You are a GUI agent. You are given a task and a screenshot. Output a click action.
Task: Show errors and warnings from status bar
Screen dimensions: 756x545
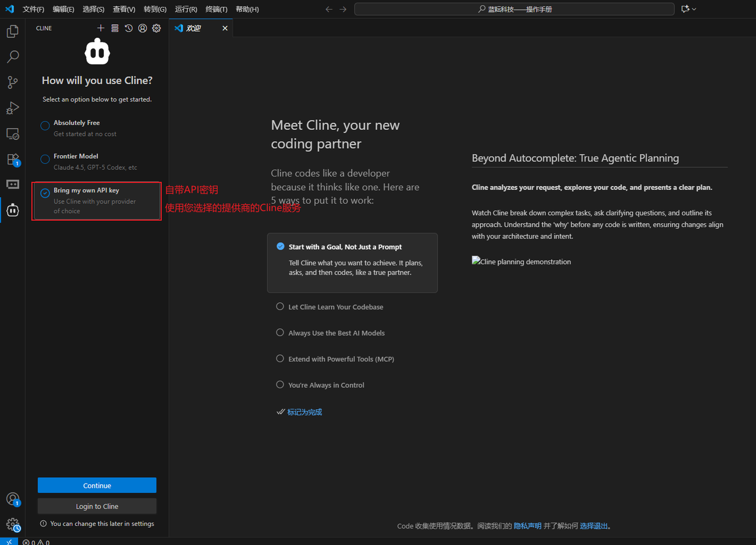(36, 542)
